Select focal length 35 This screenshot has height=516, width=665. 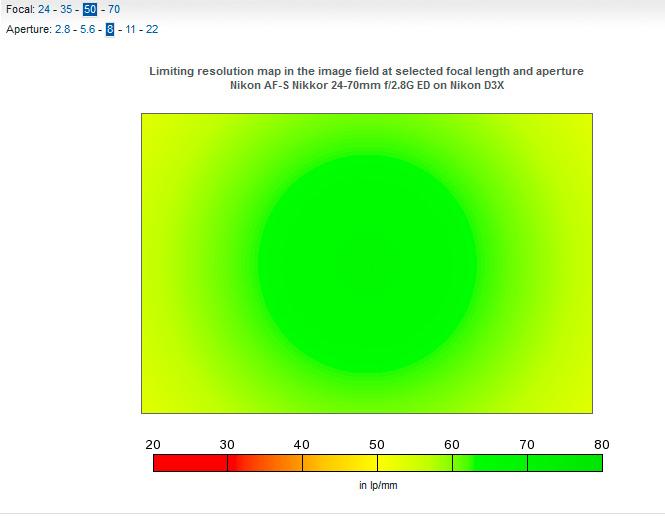pos(66,9)
